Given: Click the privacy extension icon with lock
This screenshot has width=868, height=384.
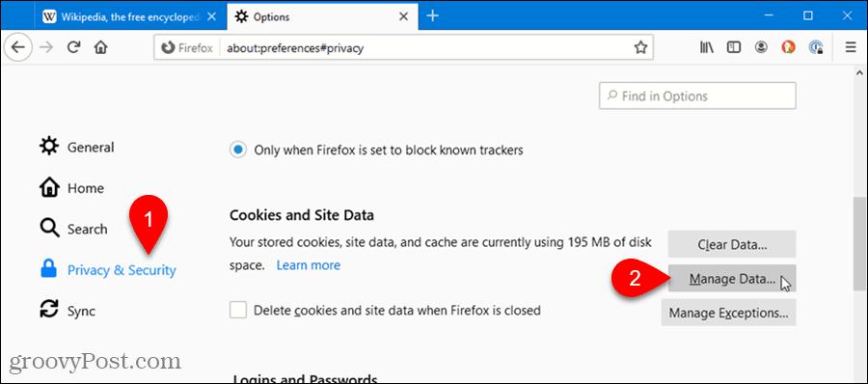Looking at the screenshot, I should [x=816, y=48].
